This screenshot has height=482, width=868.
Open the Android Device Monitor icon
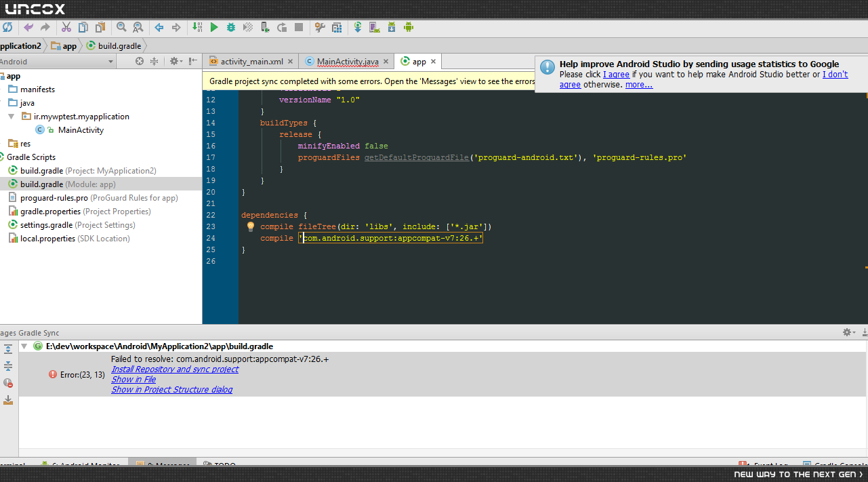click(409, 28)
